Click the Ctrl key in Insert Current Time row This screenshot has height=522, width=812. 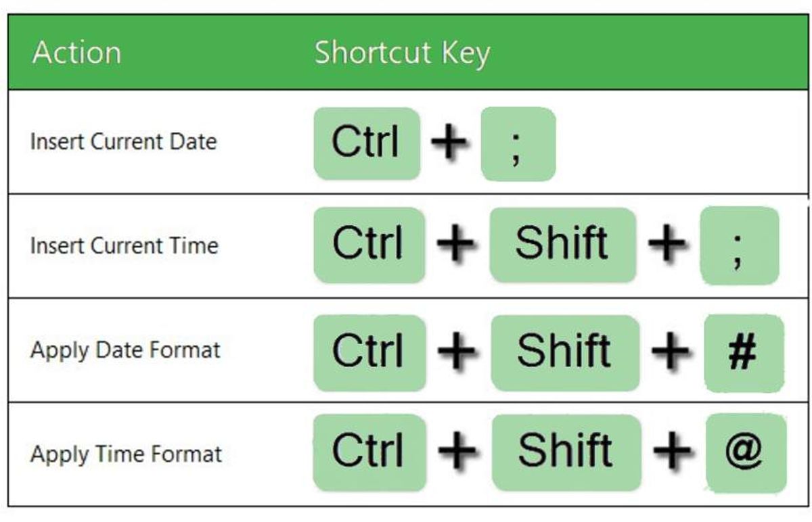(369, 245)
